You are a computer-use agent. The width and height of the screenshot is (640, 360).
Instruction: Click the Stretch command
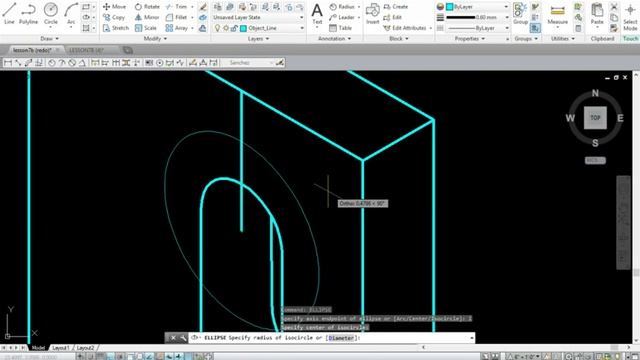click(116, 28)
